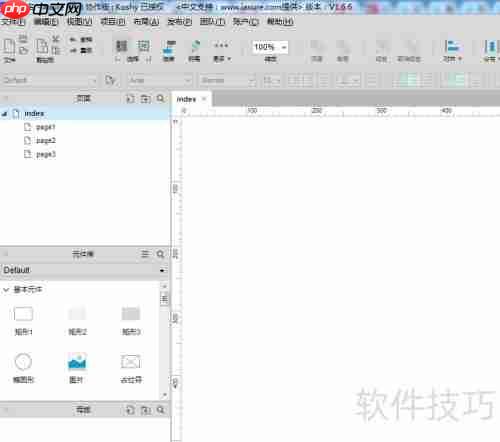Screen dimensions: 500x442
Task: Click the paste clipboard icon
Action: click(x=42, y=46)
